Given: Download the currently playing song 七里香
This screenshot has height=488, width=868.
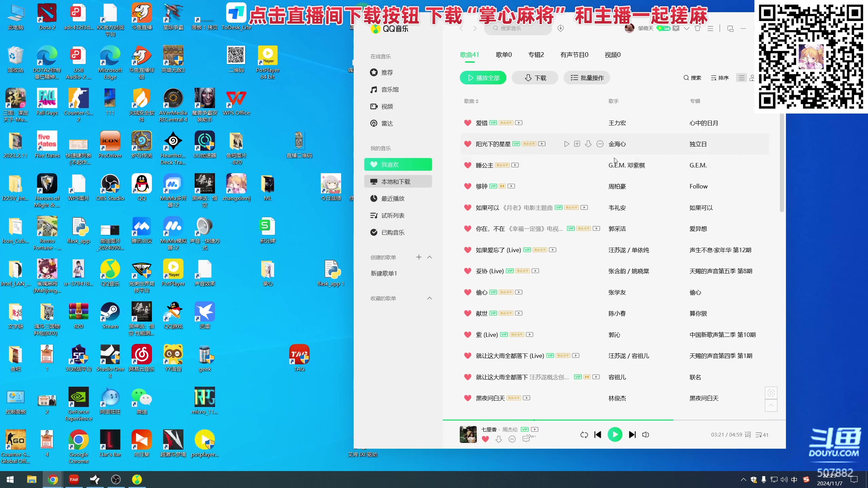Looking at the screenshot, I should click(498, 439).
